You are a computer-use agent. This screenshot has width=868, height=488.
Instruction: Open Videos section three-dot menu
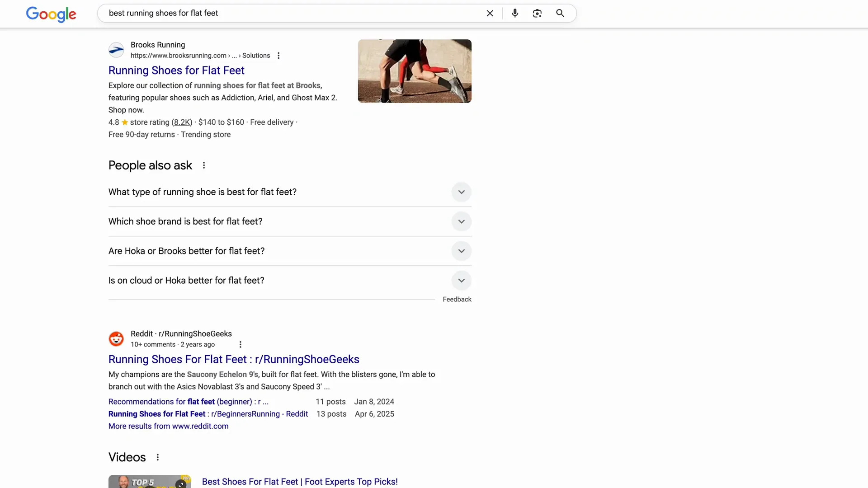pos(158,457)
